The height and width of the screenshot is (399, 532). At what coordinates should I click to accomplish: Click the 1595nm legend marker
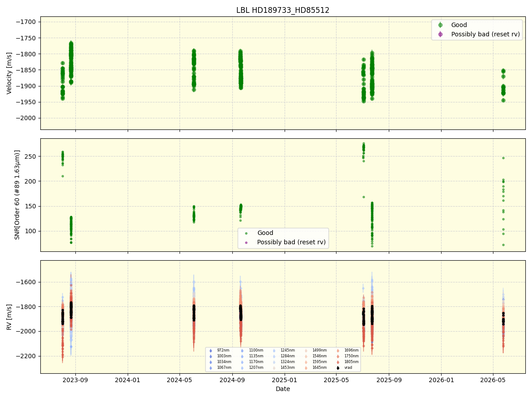(x=306, y=362)
